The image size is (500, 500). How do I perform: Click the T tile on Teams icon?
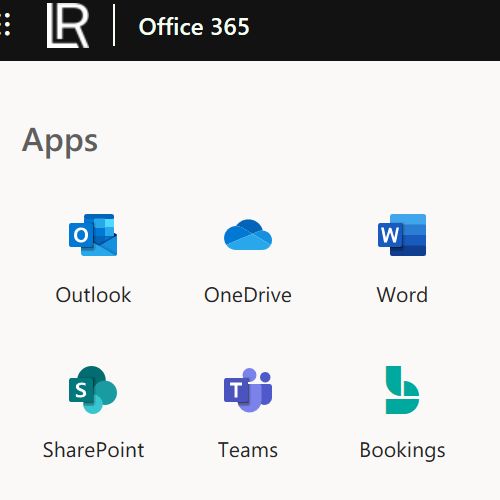tap(236, 390)
